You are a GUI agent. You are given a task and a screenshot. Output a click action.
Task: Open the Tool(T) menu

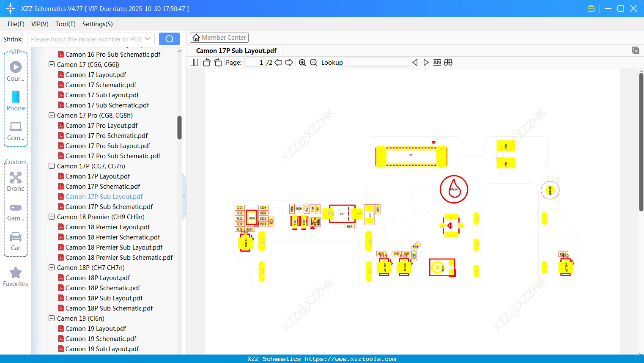[66, 24]
